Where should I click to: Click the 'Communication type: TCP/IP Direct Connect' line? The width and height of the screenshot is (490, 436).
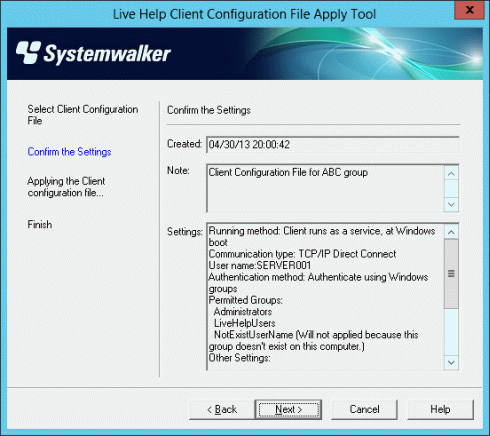point(302,254)
